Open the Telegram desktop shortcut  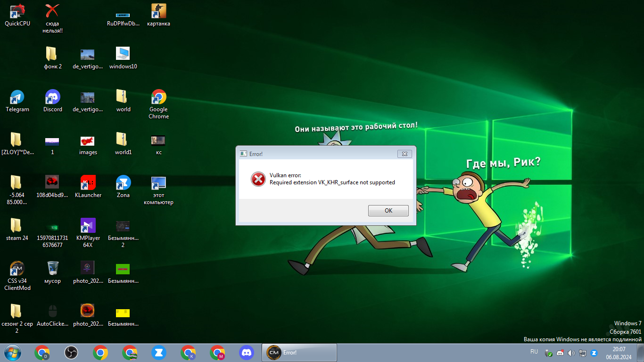tap(17, 98)
